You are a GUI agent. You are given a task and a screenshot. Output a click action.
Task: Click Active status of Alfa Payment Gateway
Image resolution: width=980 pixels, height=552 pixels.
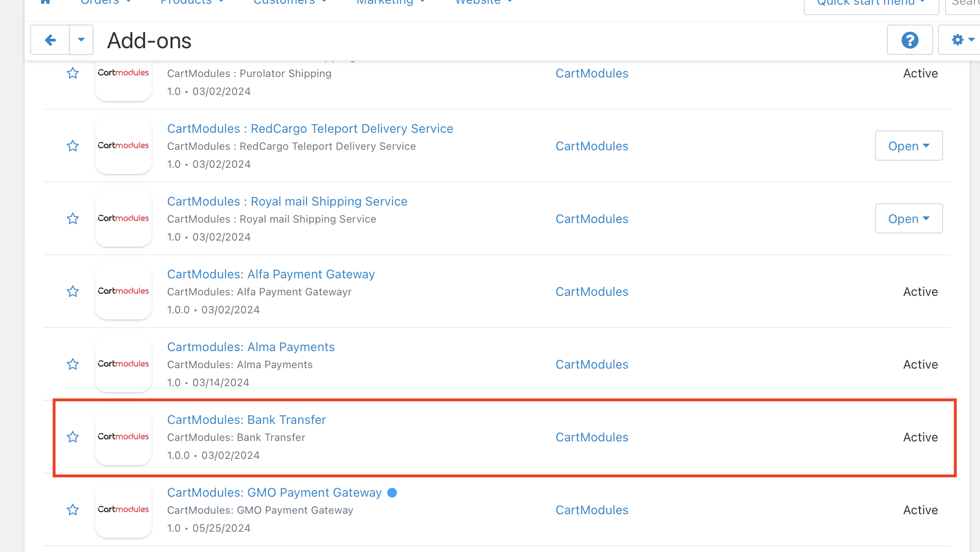(920, 292)
